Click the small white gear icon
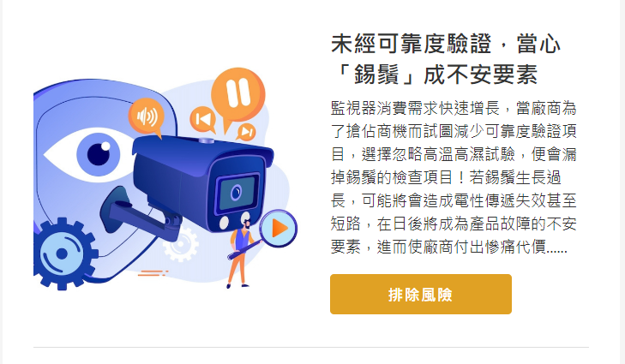This screenshot has height=364, width=625. pyautogui.click(x=182, y=245)
